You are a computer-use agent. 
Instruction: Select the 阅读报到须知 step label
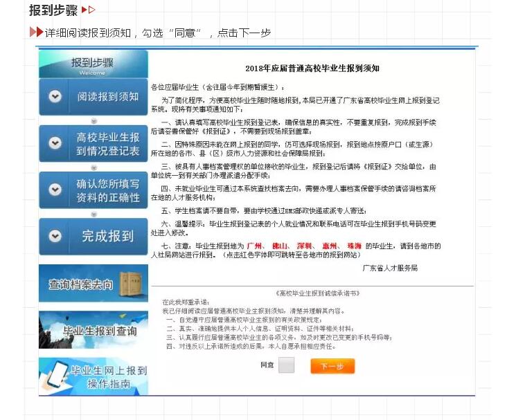[107, 96]
